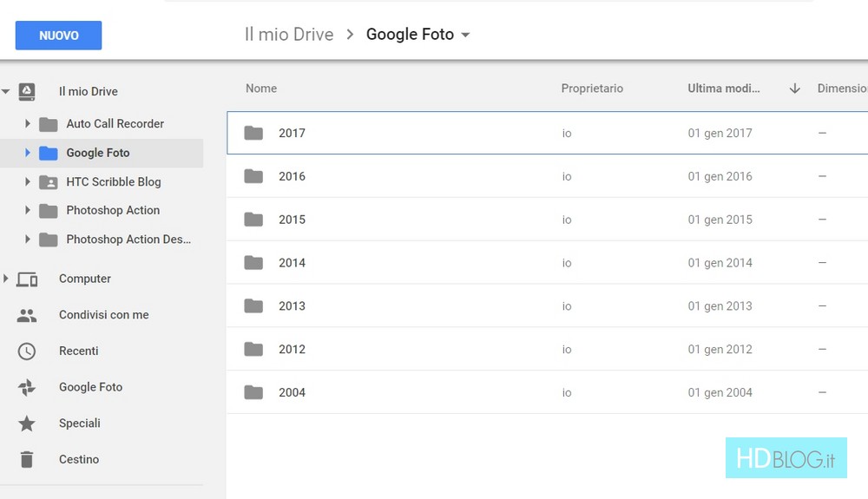Select the 2015 folder name
This screenshot has height=499, width=868.
click(x=292, y=219)
